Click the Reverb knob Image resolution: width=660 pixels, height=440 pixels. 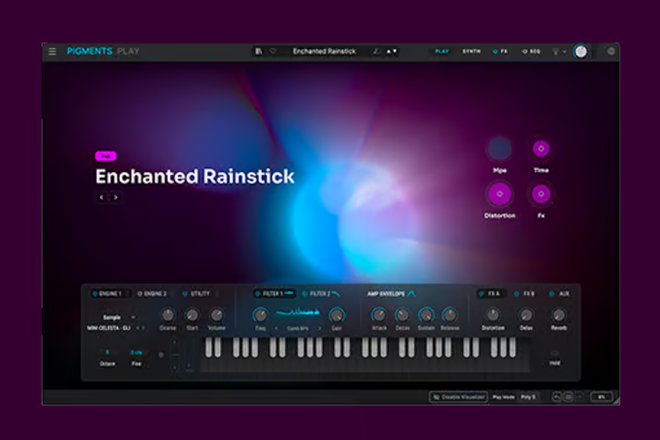(x=559, y=315)
